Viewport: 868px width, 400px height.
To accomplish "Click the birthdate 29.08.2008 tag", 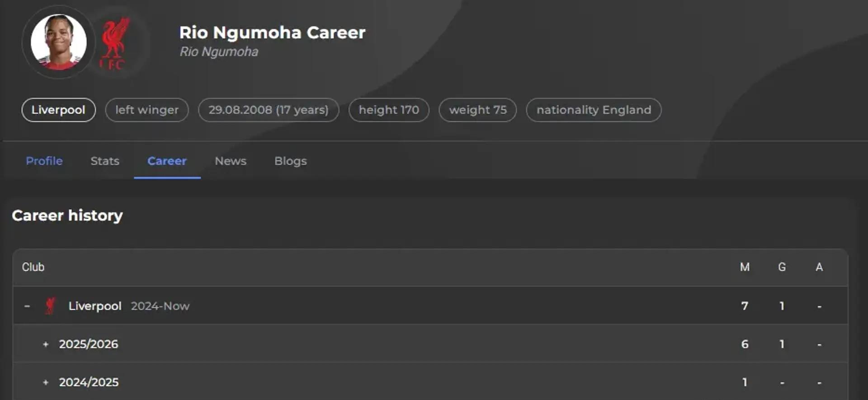I will coord(269,110).
